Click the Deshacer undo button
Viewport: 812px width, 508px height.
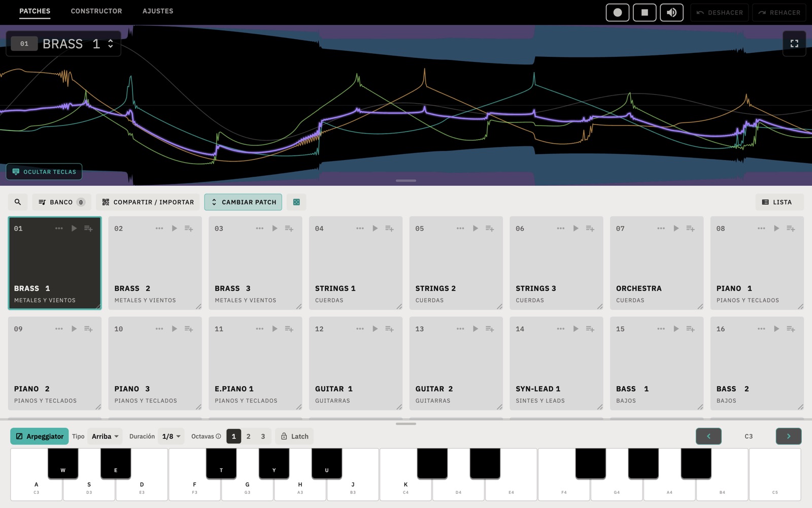(x=720, y=13)
